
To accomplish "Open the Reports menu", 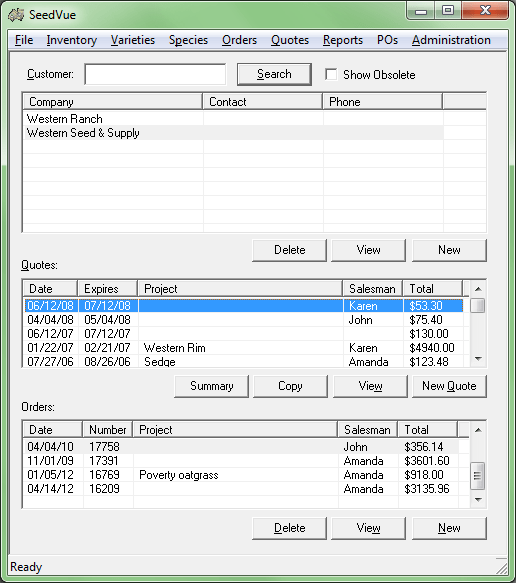I will (343, 40).
